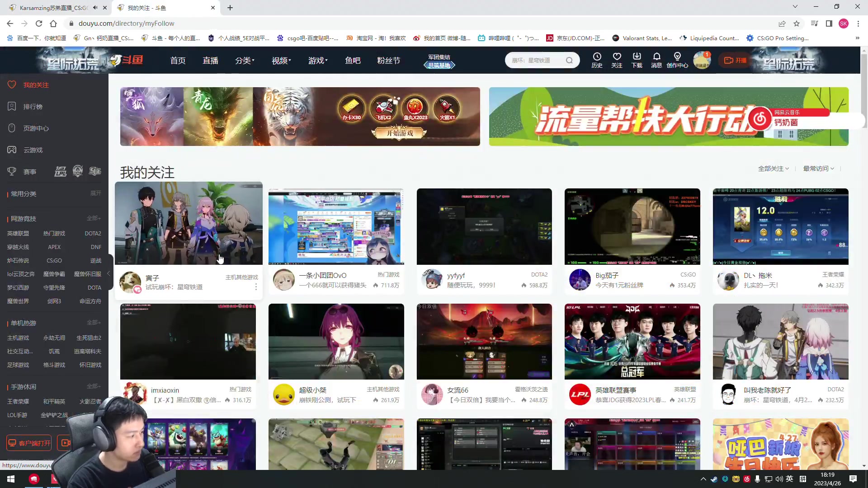
Task: Click the browser reload button
Action: [x=39, y=23]
